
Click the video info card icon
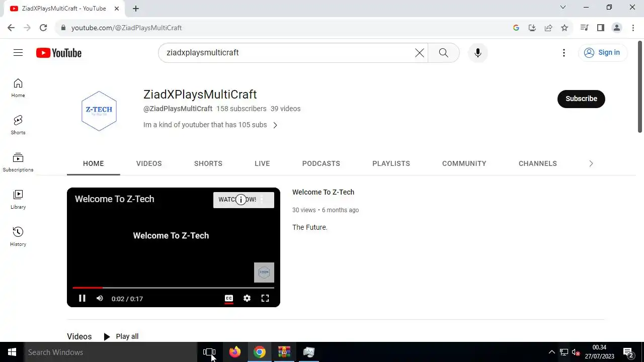[241, 200]
